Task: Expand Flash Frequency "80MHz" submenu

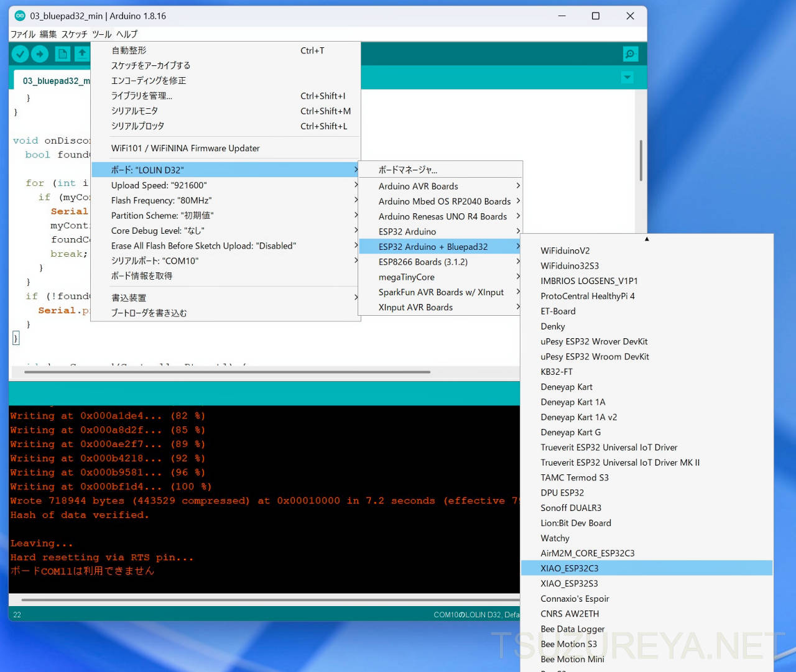Action: (226, 200)
